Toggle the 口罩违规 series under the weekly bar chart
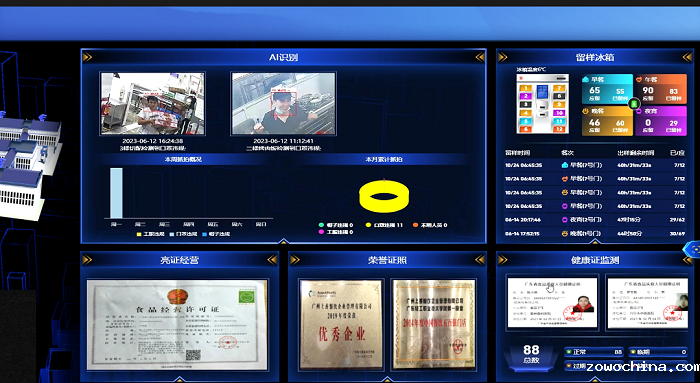The width and height of the screenshot is (700, 383). pos(183,234)
